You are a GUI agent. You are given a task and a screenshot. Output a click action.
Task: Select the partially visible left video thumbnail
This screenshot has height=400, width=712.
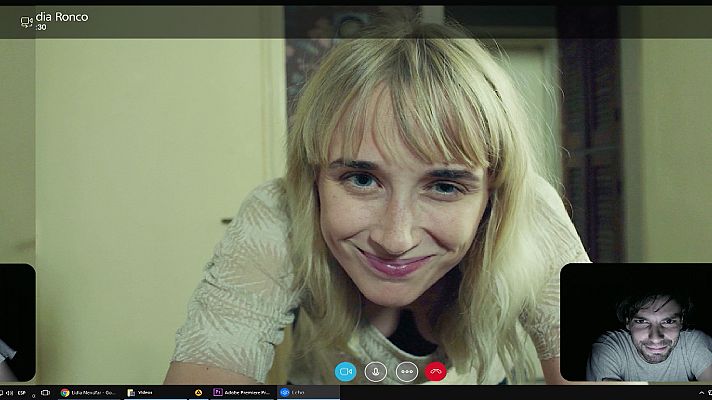coord(16,322)
